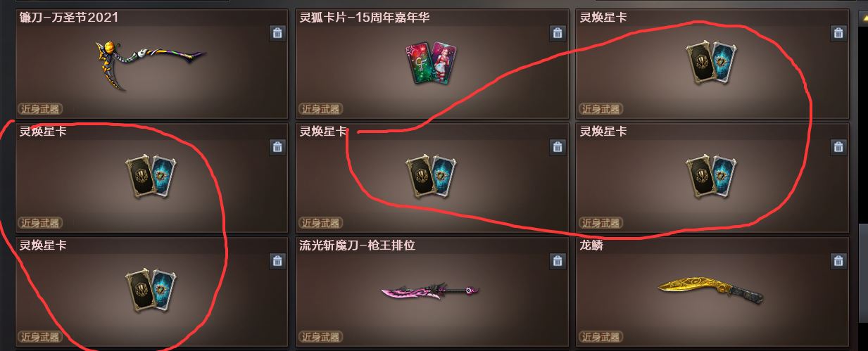The width and height of the screenshot is (868, 351).
Task: Click the 近身武器 tag on 龙鳞 card
Action: pos(600,337)
